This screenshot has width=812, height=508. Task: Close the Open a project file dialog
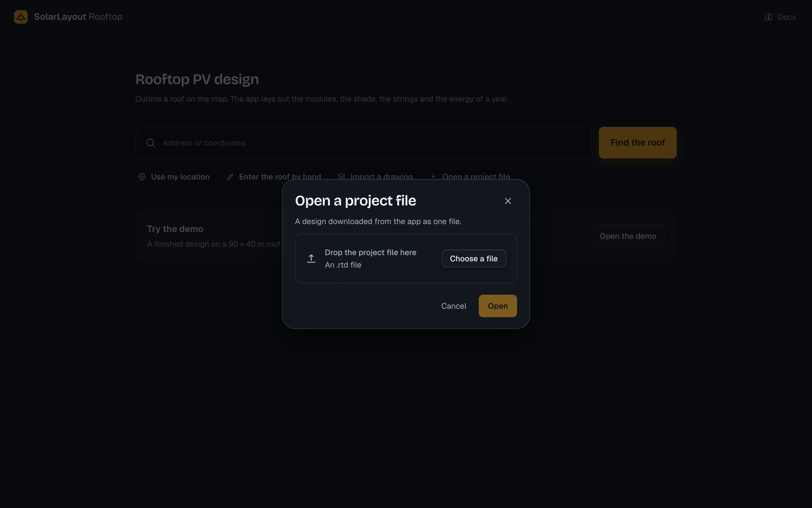(508, 201)
